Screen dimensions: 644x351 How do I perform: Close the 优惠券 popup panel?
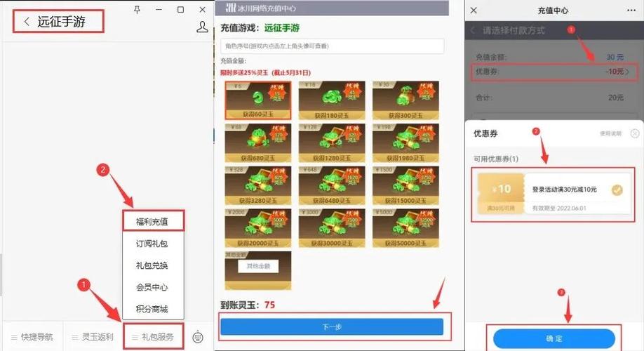[635, 133]
